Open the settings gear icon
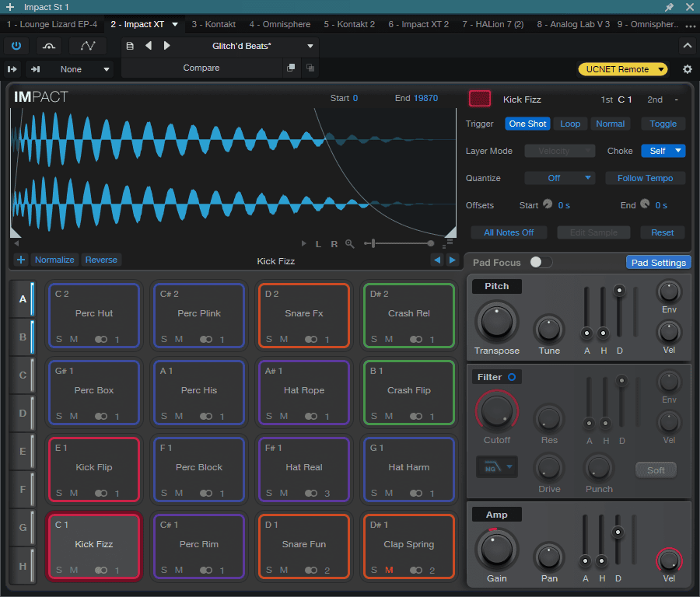Image resolution: width=700 pixels, height=597 pixels. coord(687,69)
